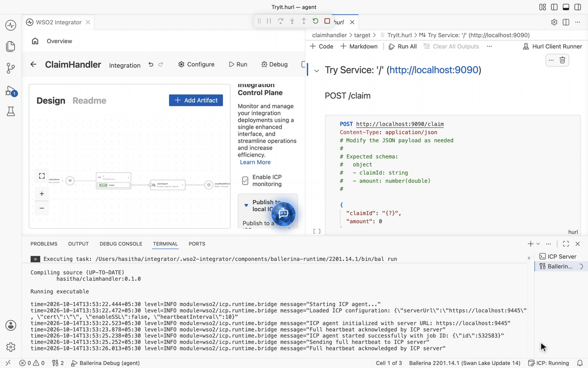
Task: Open the Testing flask view
Action: pyautogui.click(x=11, y=111)
